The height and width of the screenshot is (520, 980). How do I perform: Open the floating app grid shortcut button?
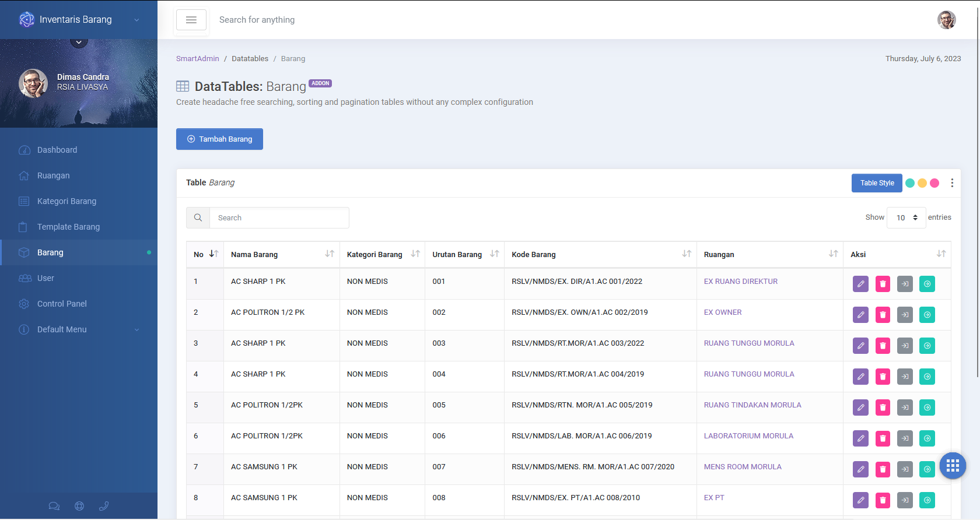click(x=953, y=466)
